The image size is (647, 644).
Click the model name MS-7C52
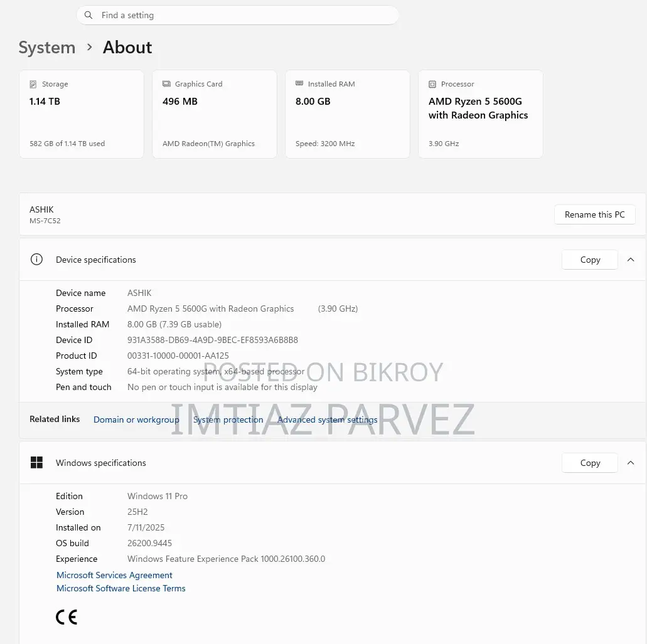[45, 221]
